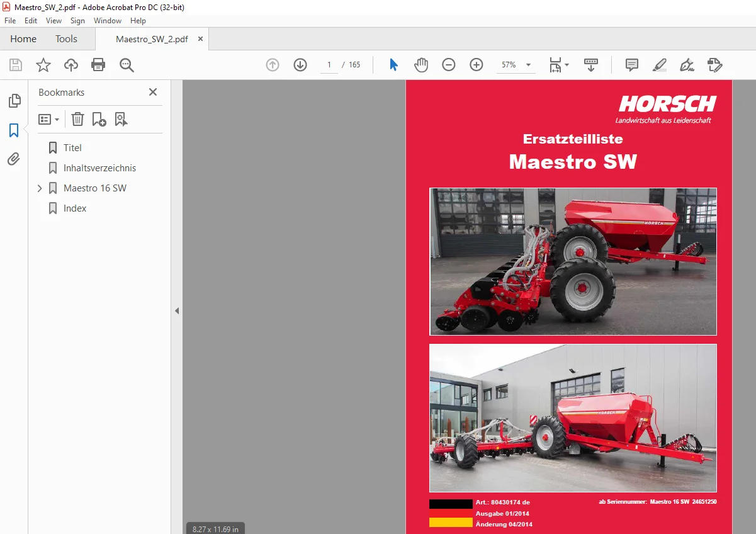756x534 pixels.
Task: Click the Save file icon
Action: pyautogui.click(x=16, y=65)
